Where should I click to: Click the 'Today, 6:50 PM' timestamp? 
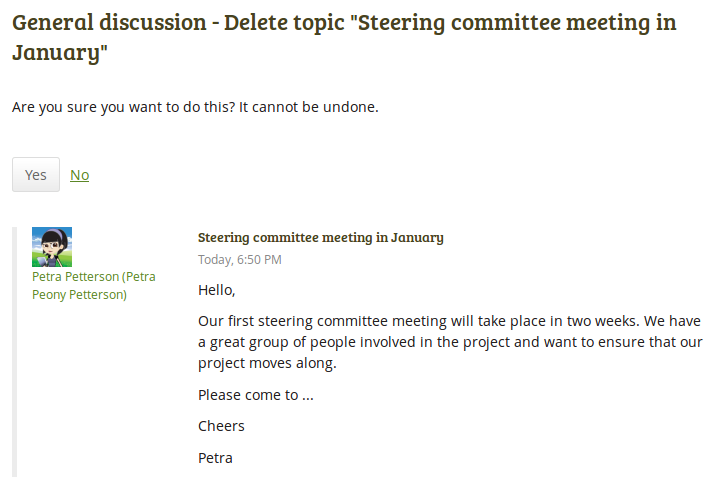239,260
